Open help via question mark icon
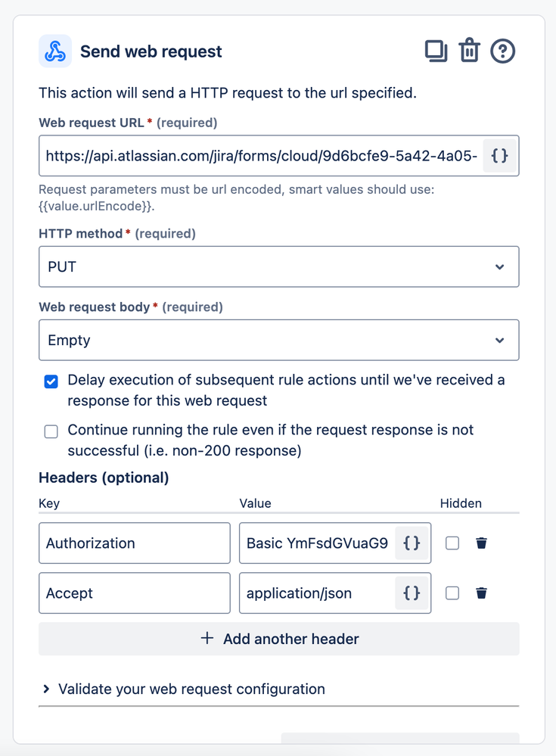Viewport: 556px width, 756px height. 502,51
